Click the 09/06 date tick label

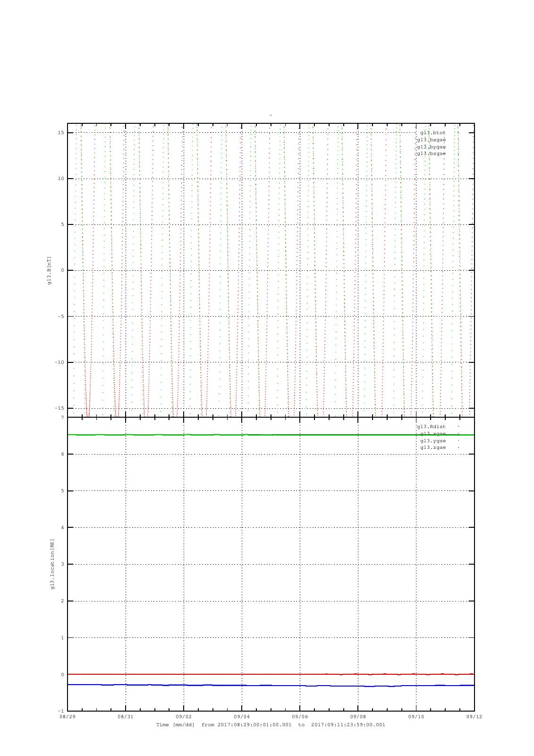(300, 717)
